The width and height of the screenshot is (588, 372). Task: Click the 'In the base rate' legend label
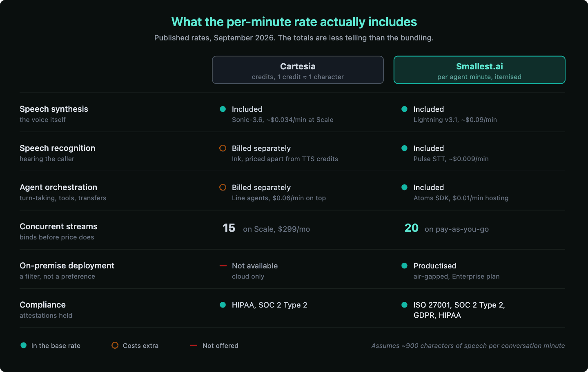click(x=56, y=345)
